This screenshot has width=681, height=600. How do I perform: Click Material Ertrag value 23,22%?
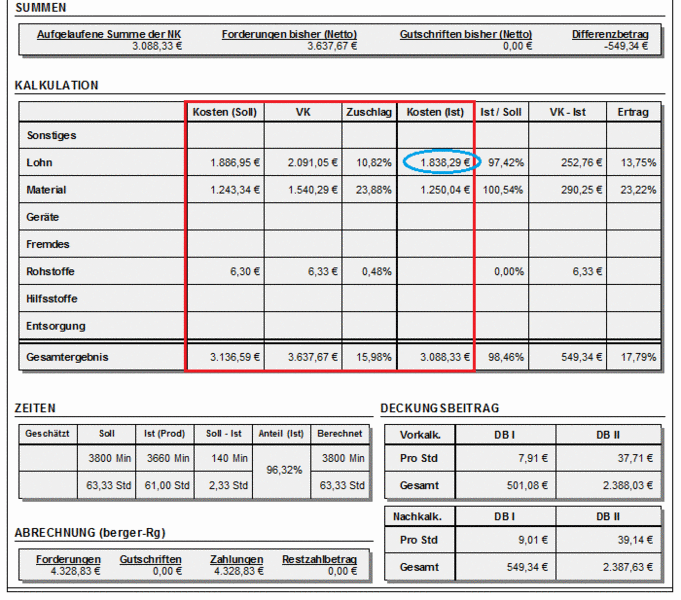tap(638, 190)
